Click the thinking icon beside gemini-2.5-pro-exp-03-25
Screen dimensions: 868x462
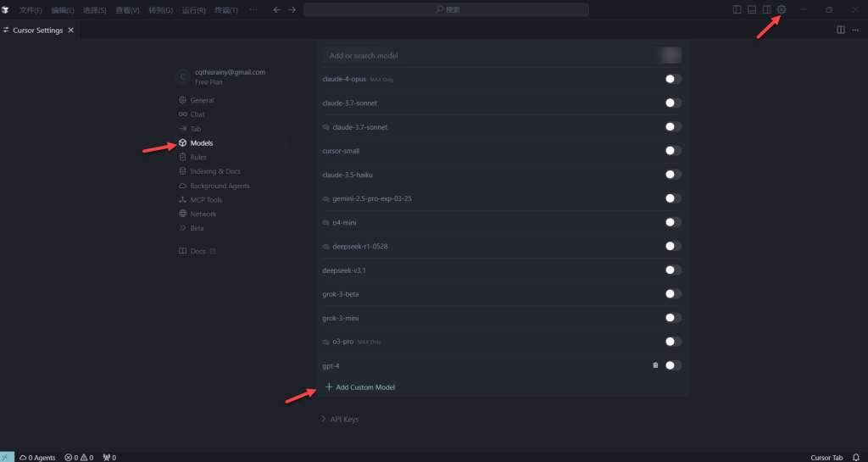[325, 198]
